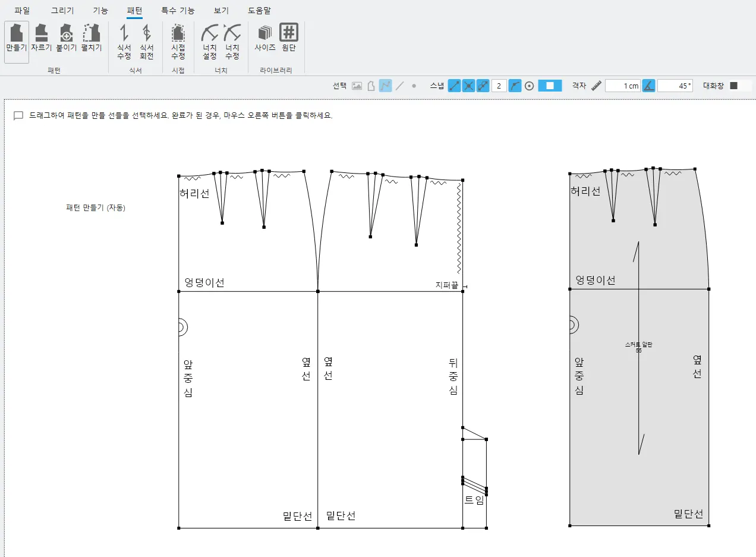Open the 원단 fabric library
756x557 pixels.
(x=289, y=39)
